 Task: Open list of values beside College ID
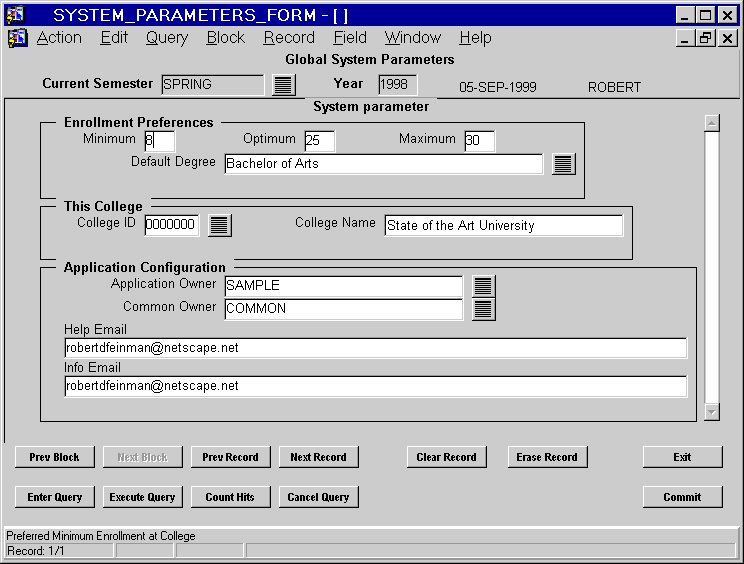[220, 225]
